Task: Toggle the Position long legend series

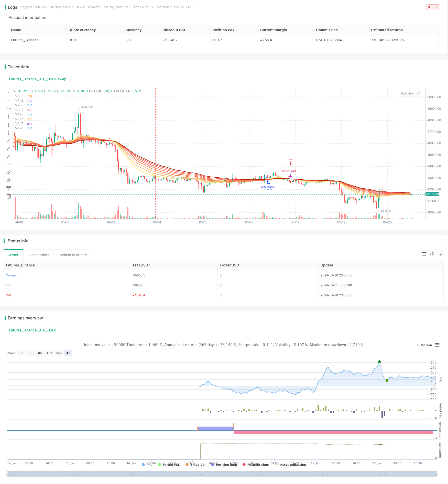Action: tap(224, 465)
